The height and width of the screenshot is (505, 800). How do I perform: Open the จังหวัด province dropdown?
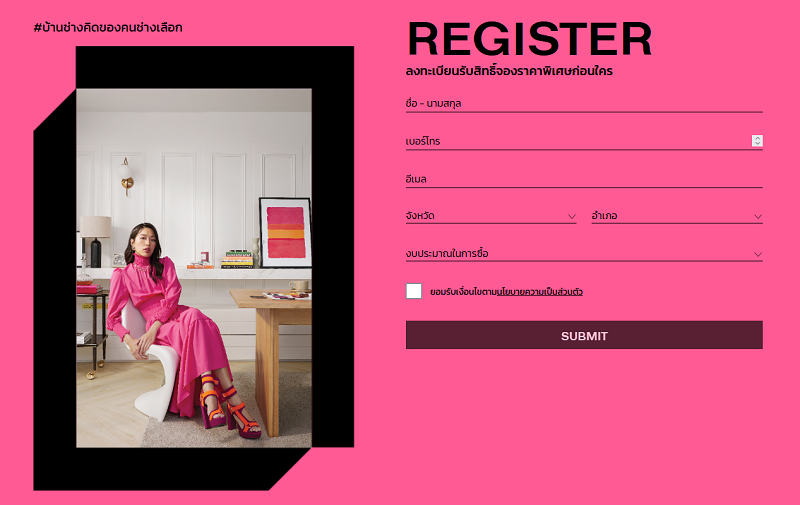tap(491, 216)
